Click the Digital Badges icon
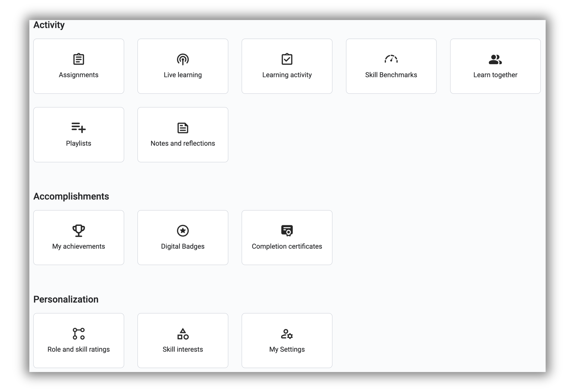Image resolution: width=575 pixels, height=392 pixels. coord(182,231)
